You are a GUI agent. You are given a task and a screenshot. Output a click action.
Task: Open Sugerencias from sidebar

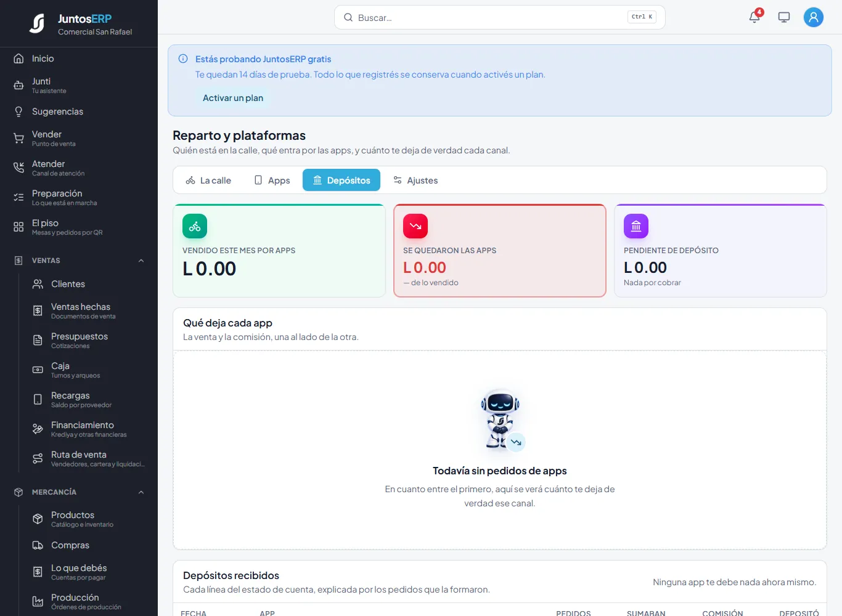[x=79, y=111]
